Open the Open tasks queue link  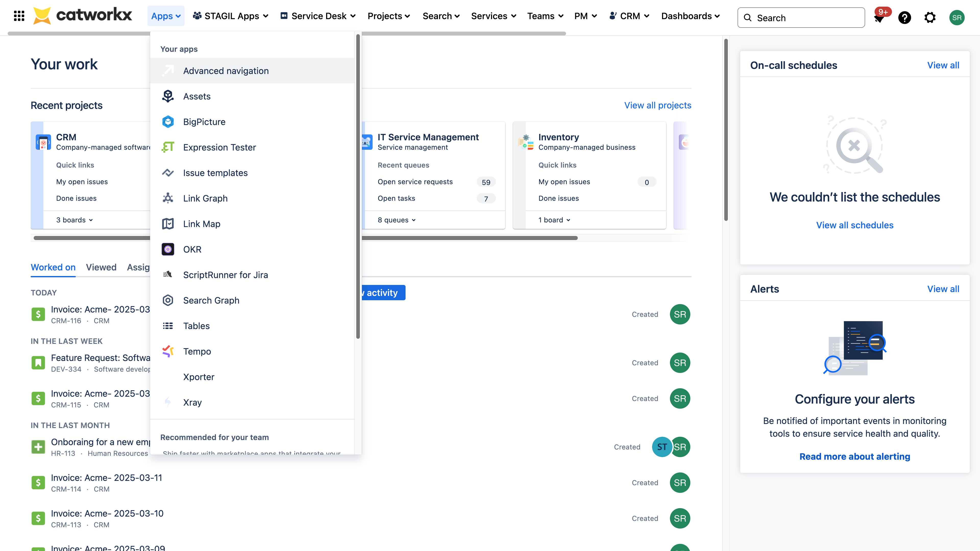pos(396,198)
